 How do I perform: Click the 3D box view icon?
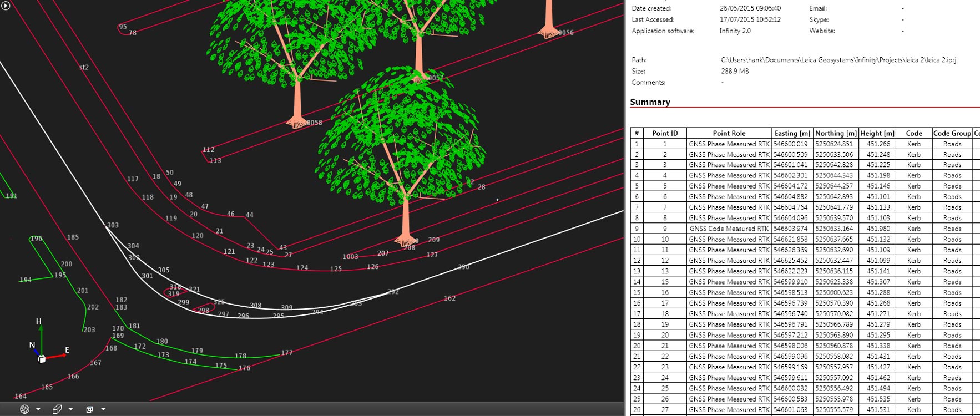point(57,409)
